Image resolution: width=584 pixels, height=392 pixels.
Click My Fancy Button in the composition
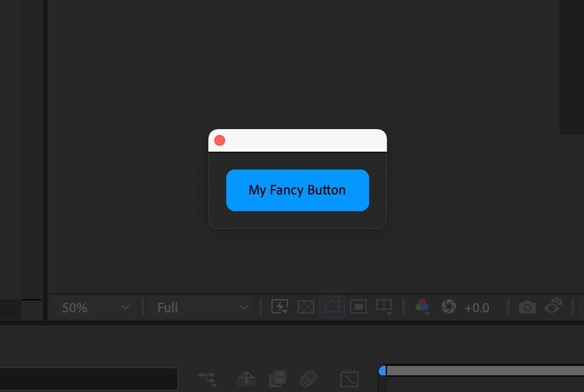(x=297, y=190)
